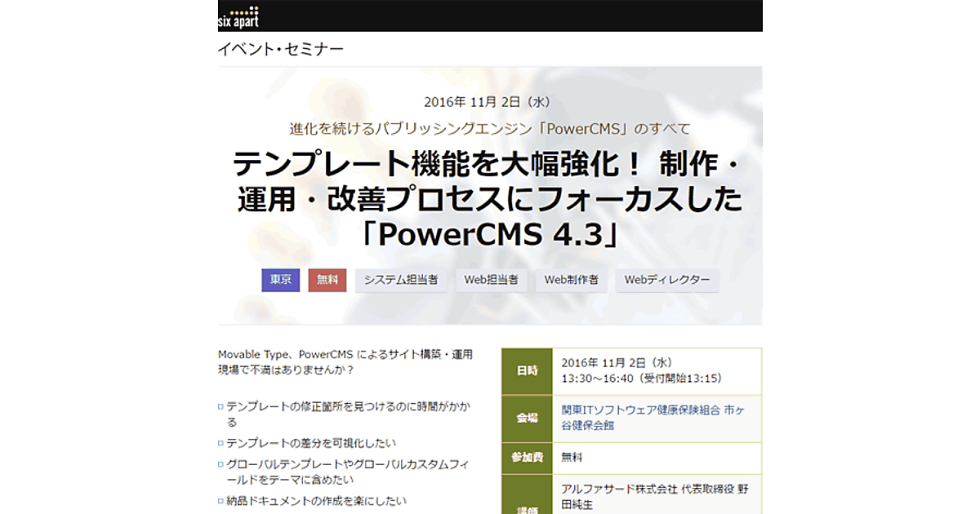Click the 無料 value in the 参加費 row
980x514 pixels.
[x=572, y=458]
